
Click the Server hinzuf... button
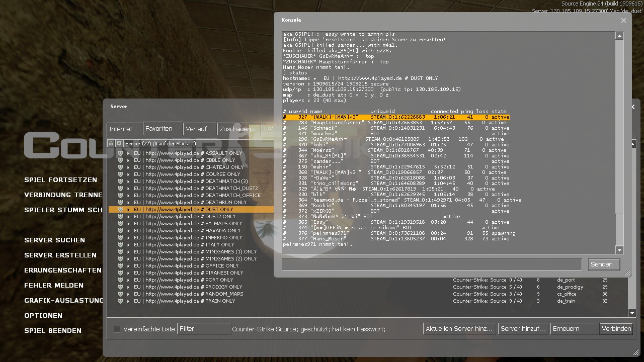click(x=523, y=329)
